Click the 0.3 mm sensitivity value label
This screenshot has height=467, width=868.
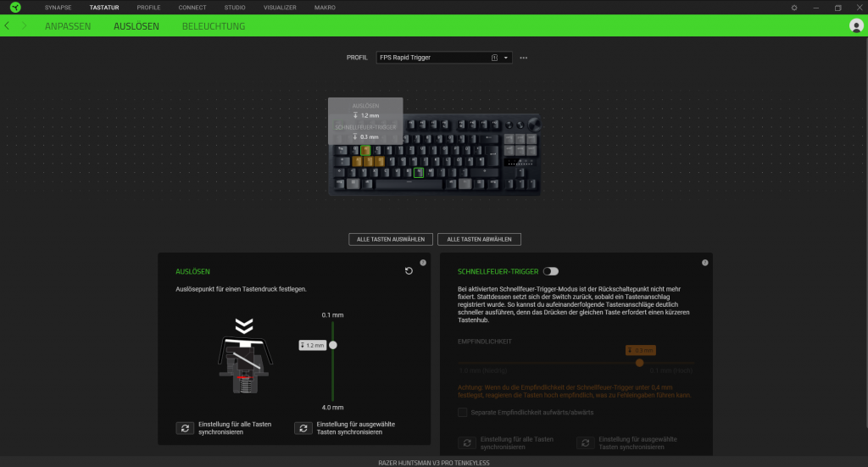point(641,350)
